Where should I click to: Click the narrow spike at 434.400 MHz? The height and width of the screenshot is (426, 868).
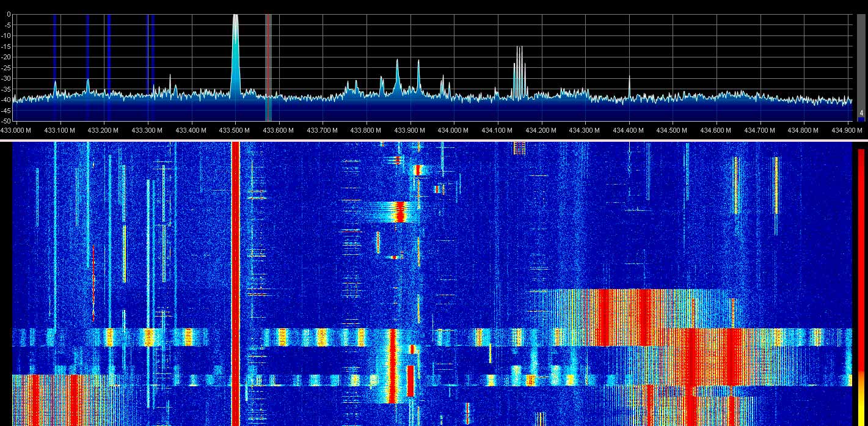point(629,86)
